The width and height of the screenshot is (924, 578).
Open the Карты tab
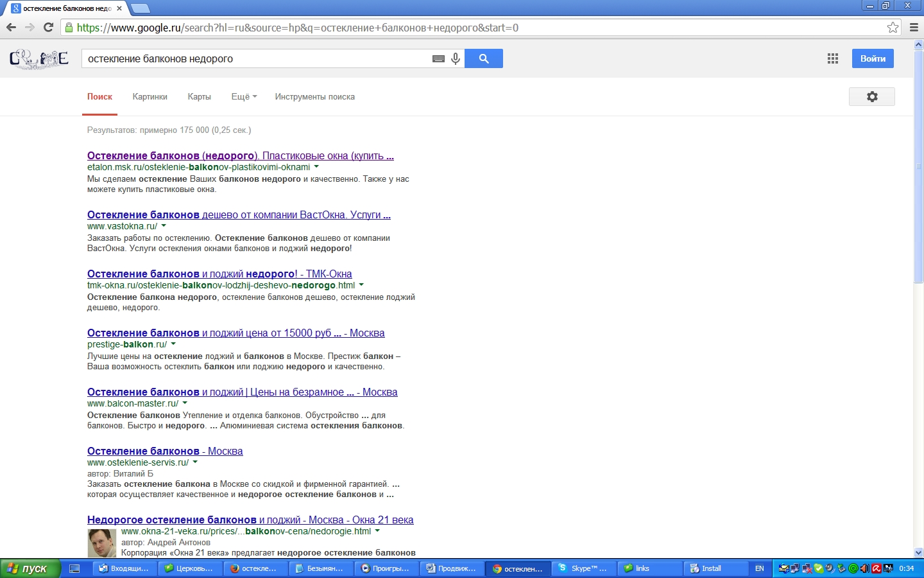[x=199, y=96]
